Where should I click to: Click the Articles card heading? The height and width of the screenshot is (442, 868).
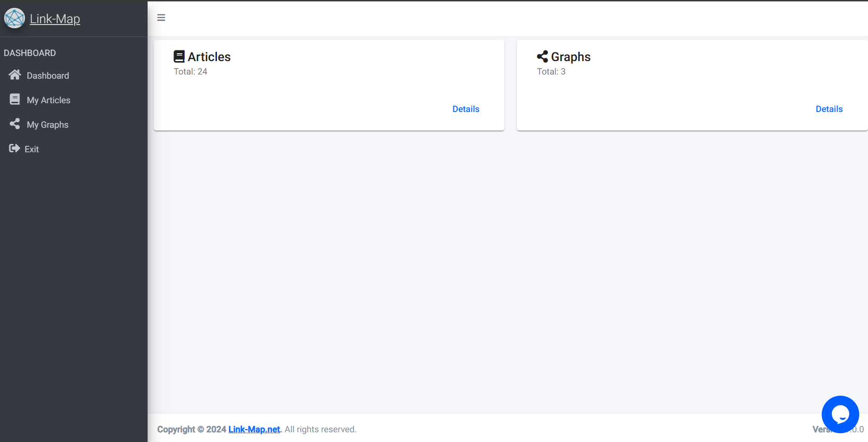tap(209, 57)
